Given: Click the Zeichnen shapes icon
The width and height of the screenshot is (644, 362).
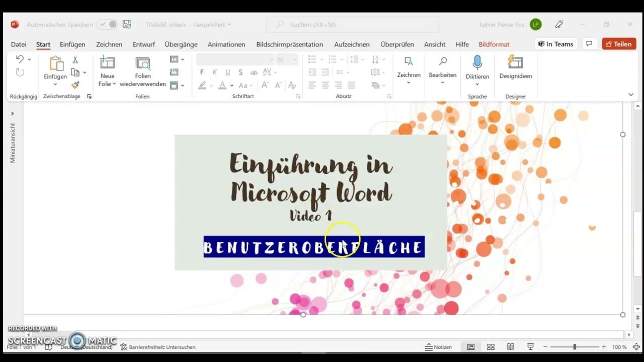Looking at the screenshot, I should coord(409,62).
